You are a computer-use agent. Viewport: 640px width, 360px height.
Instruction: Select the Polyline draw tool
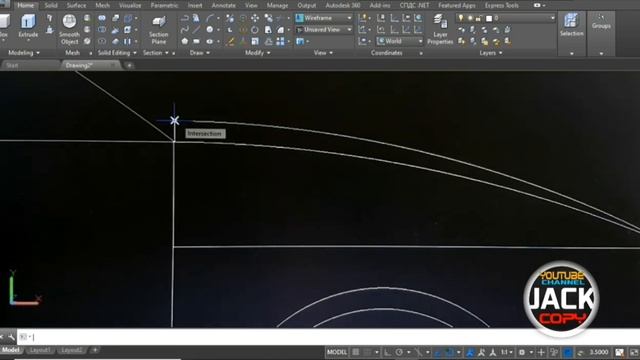pyautogui.click(x=184, y=18)
